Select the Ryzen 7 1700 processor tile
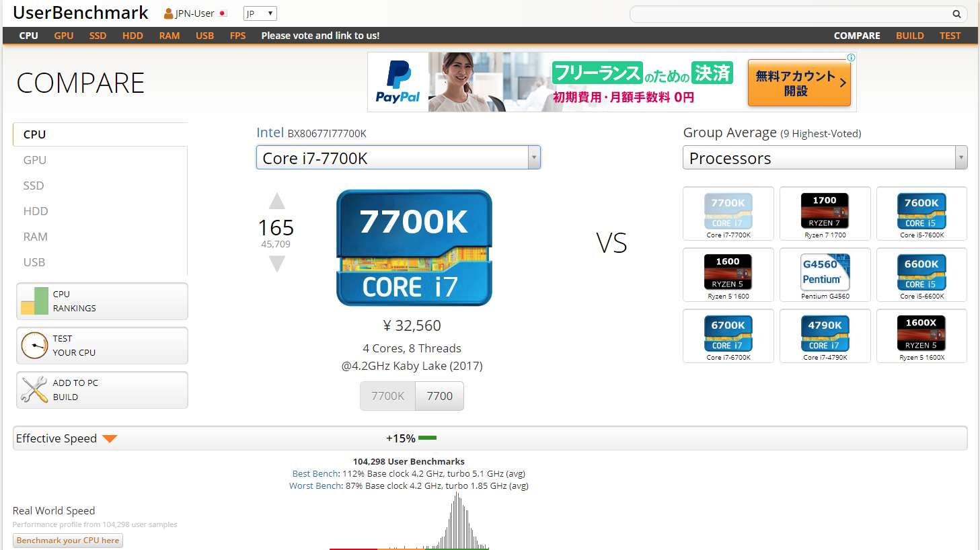The image size is (980, 550). (x=825, y=213)
